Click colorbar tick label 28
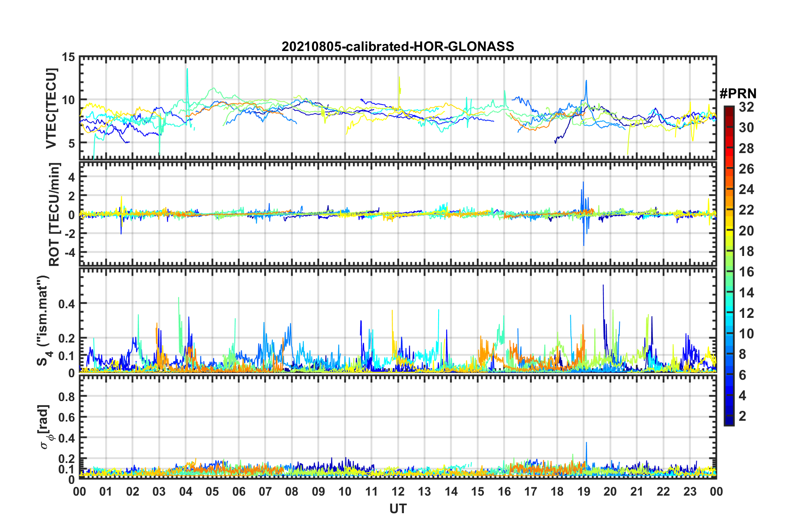The height and width of the screenshot is (532, 796). tap(746, 148)
